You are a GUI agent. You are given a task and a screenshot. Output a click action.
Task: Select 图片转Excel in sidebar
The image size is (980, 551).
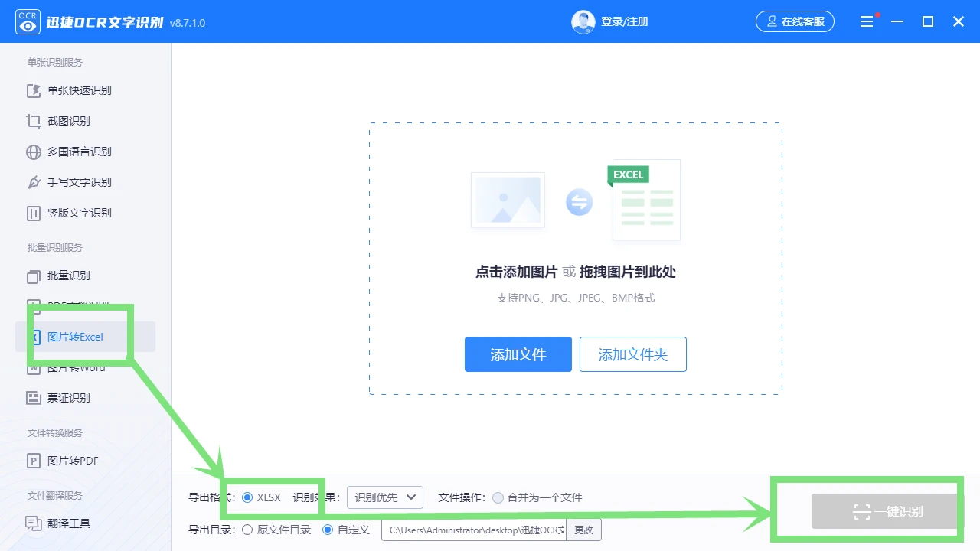pyautogui.click(x=86, y=337)
